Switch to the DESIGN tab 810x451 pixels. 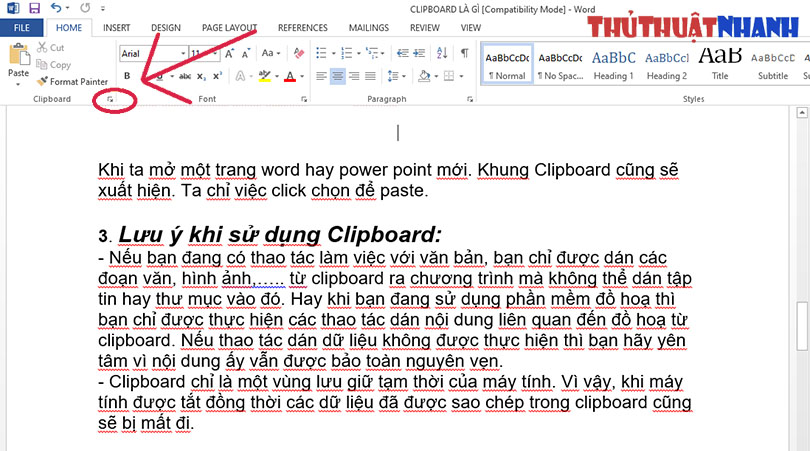tap(166, 27)
